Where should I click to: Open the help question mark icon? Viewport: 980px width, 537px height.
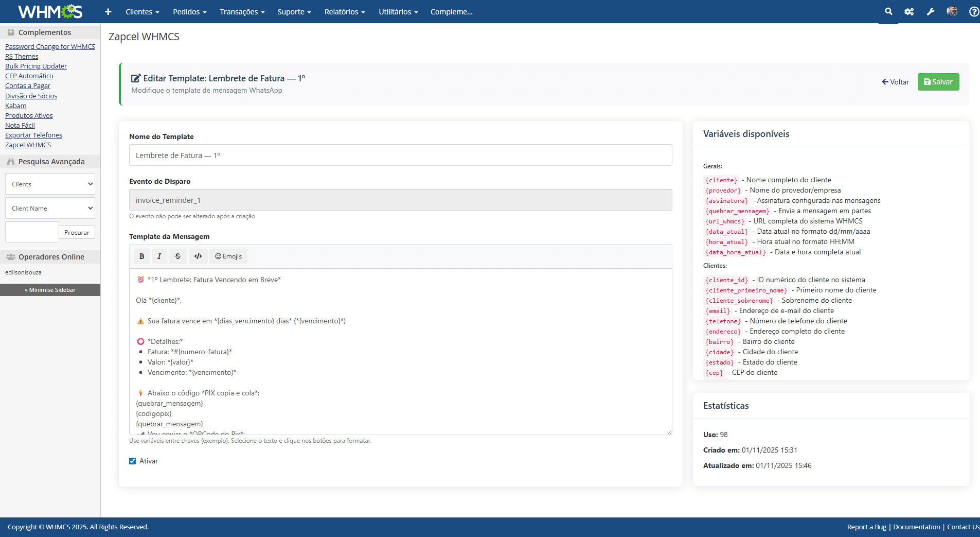tap(973, 11)
